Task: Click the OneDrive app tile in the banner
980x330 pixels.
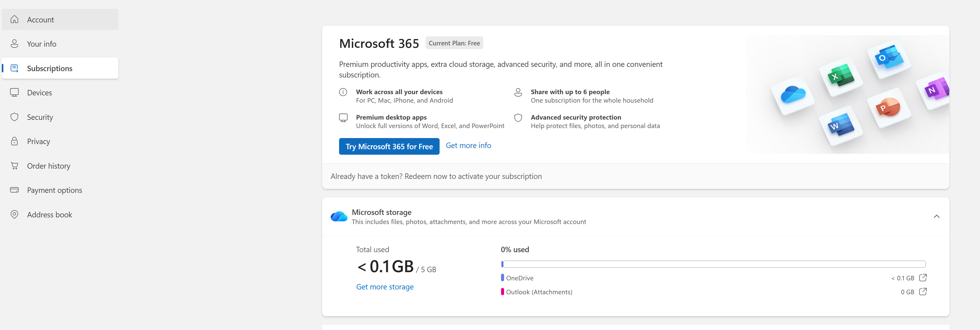Action: [793, 95]
